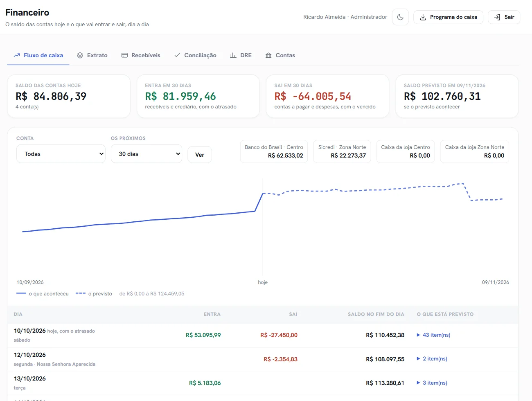Image resolution: width=532 pixels, height=401 pixels.
Task: Switch to the Extrato tab
Action: [92, 55]
